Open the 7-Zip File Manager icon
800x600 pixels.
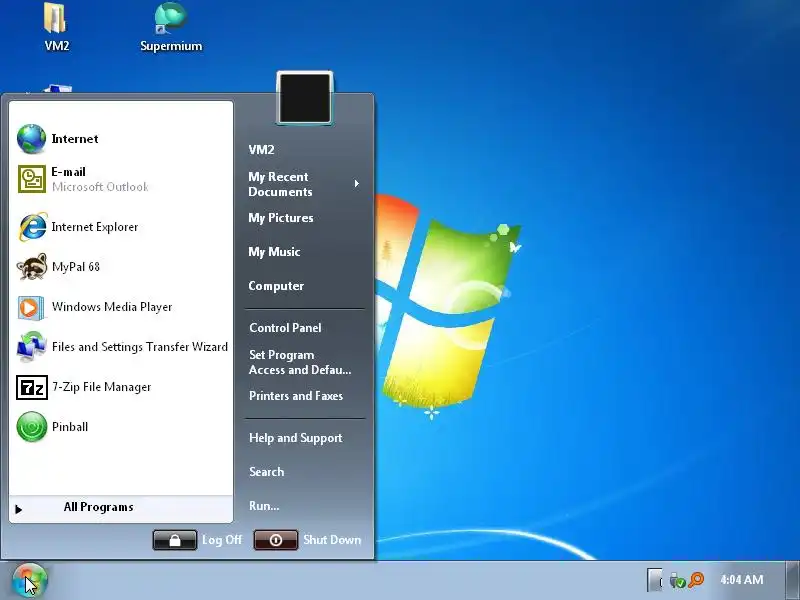32,387
